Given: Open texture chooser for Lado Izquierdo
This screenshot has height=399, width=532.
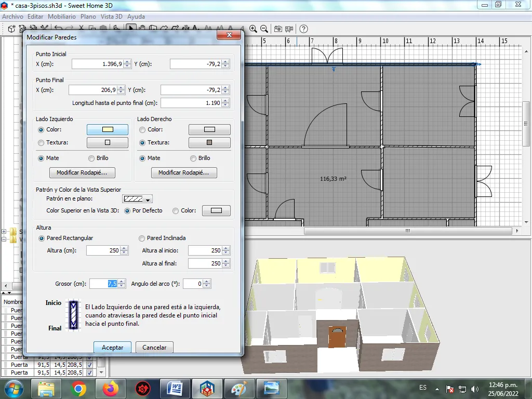Looking at the screenshot, I should point(108,143).
